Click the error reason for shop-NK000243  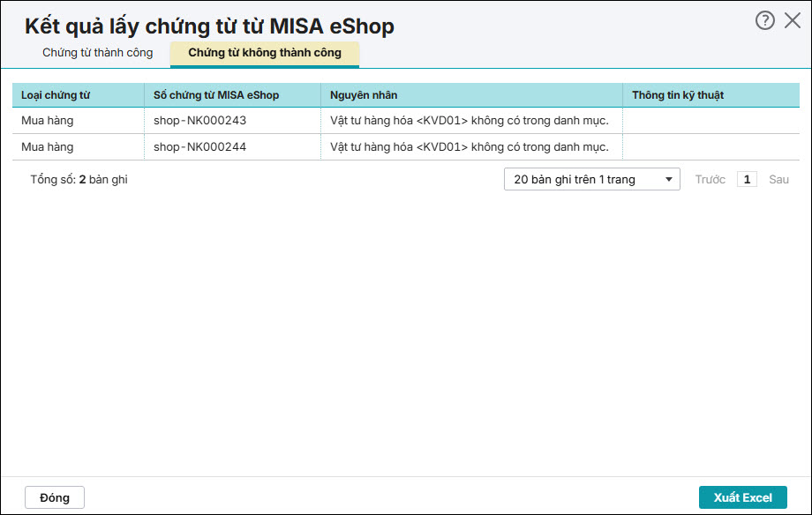pyautogui.click(x=470, y=121)
